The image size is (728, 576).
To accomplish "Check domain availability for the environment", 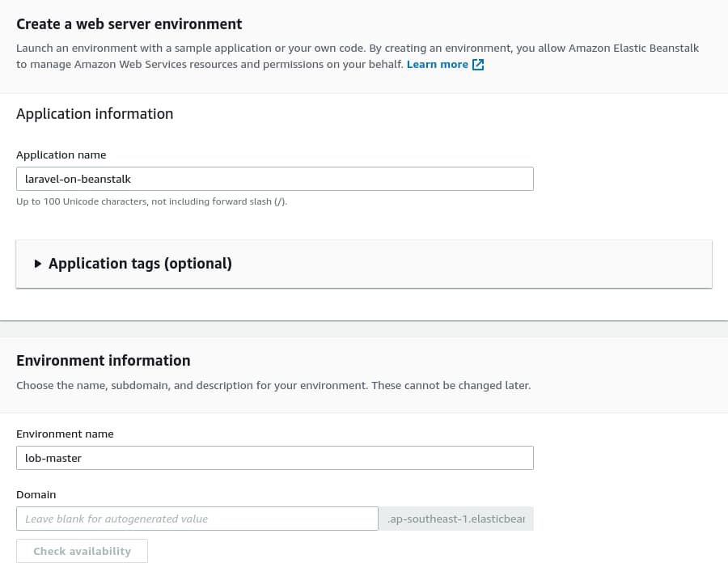I will (x=82, y=550).
